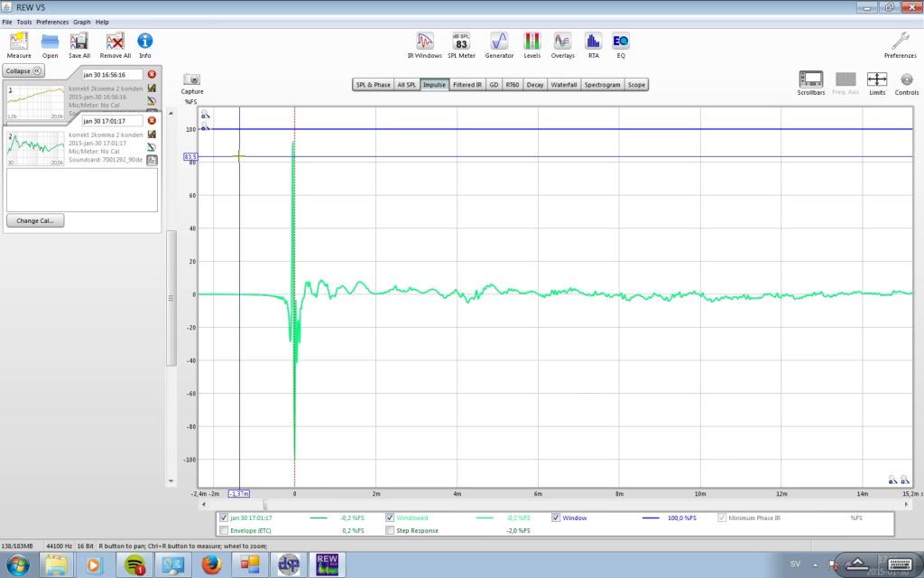This screenshot has height=578, width=924.
Task: Enable the Step Response checkbox
Action: coord(390,530)
